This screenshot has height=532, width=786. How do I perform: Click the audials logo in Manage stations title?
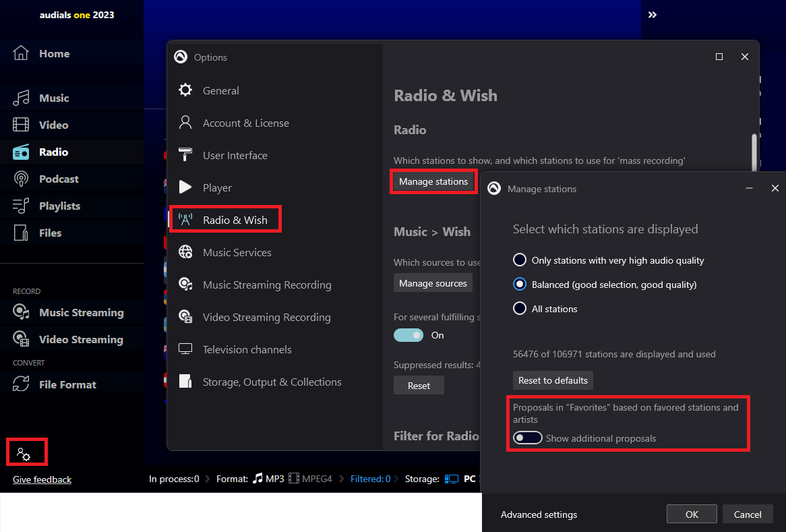494,189
